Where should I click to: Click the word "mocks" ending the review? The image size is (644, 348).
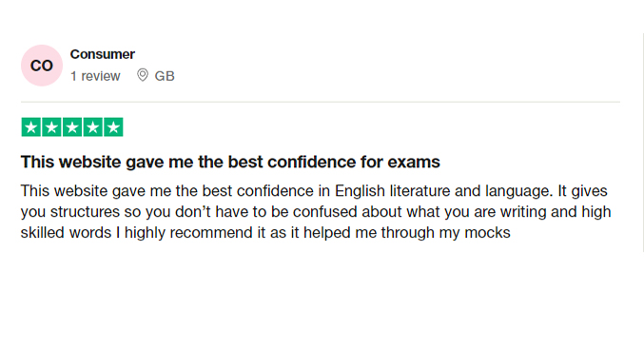click(487, 233)
